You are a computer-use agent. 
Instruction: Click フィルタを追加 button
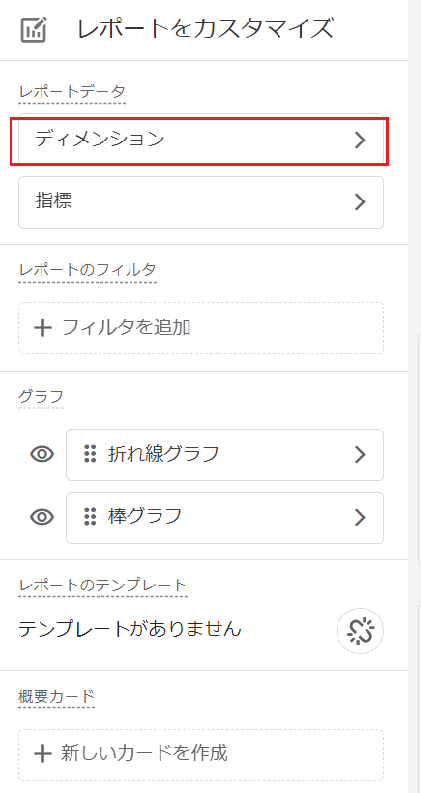pos(201,328)
